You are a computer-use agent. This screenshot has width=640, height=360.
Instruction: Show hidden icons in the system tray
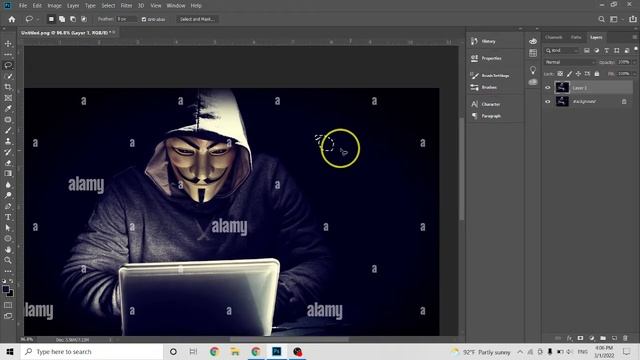[520, 352]
